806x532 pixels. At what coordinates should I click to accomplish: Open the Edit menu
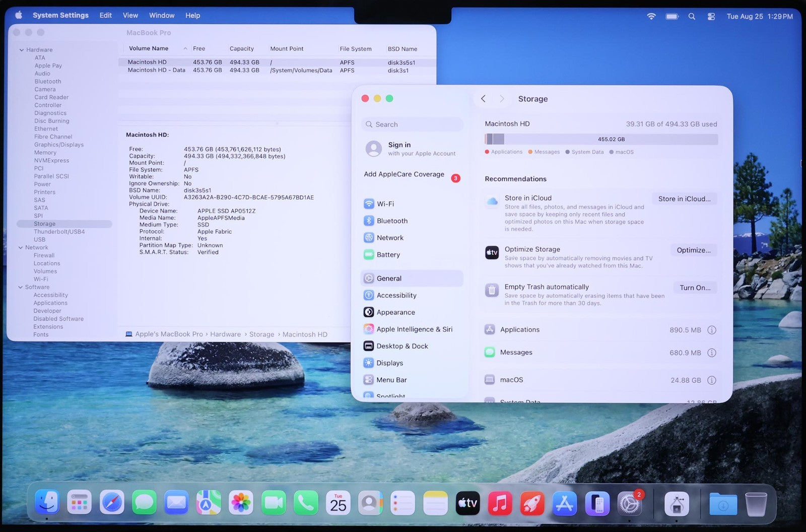[x=106, y=15]
